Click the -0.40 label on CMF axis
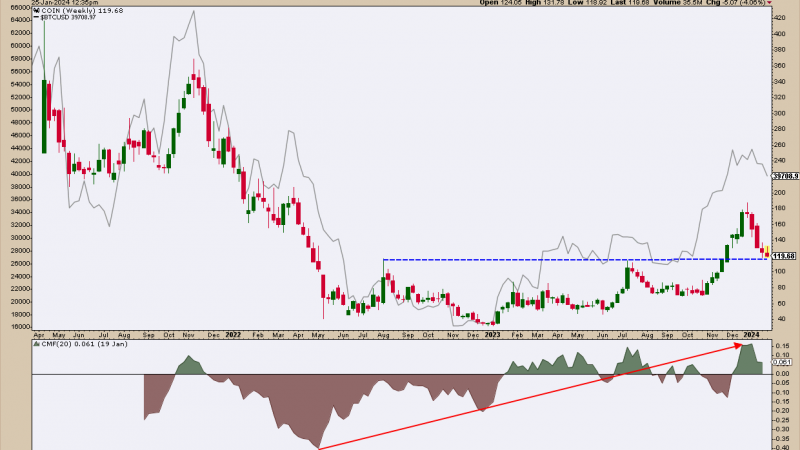The image size is (800, 450). click(781, 447)
